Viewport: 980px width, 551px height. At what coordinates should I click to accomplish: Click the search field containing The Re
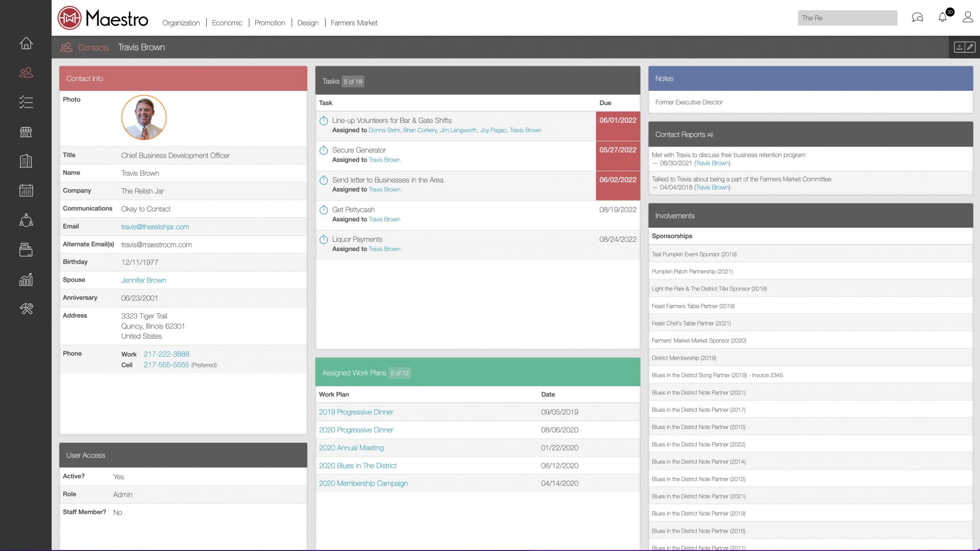pos(847,18)
